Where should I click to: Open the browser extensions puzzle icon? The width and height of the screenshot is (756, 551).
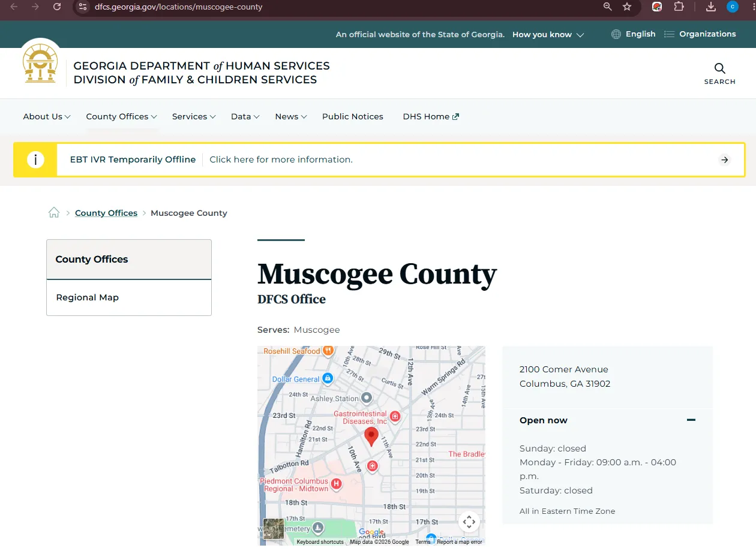click(x=679, y=7)
